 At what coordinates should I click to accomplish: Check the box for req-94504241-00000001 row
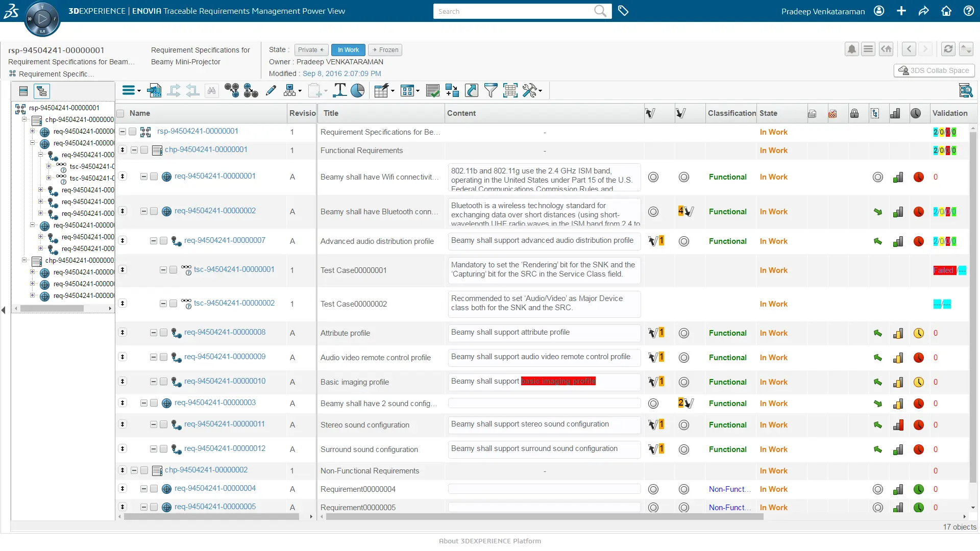tap(154, 177)
